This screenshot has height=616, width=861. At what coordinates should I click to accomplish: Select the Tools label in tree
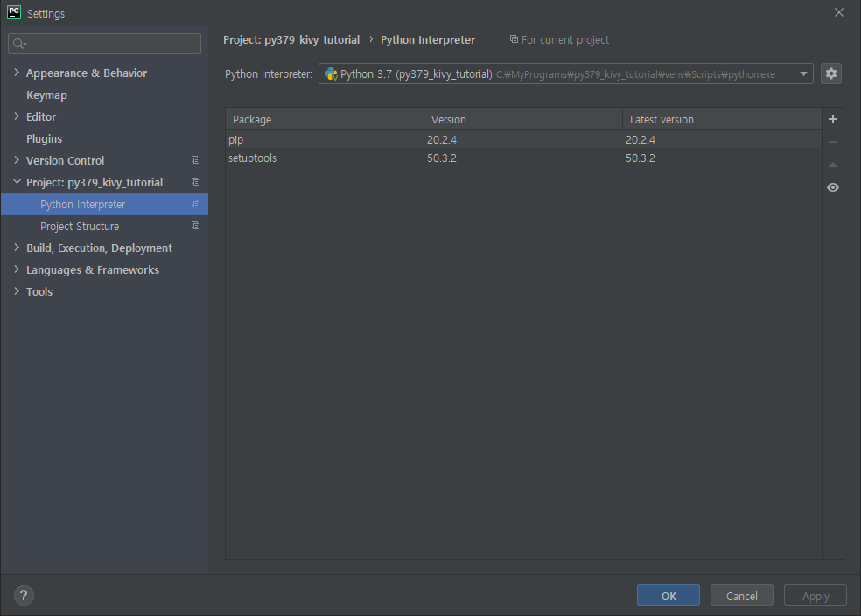pos(39,292)
